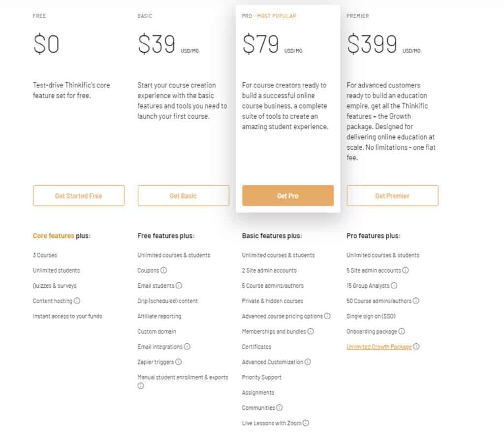Image resolution: width=504 pixels, height=433 pixels.
Task: Open info icon next to Coupons
Action: point(163,270)
